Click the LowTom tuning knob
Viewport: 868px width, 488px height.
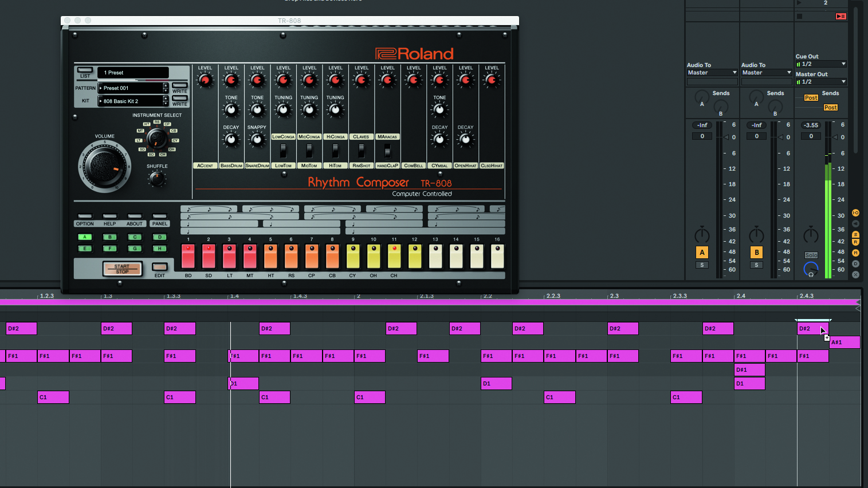coord(284,109)
